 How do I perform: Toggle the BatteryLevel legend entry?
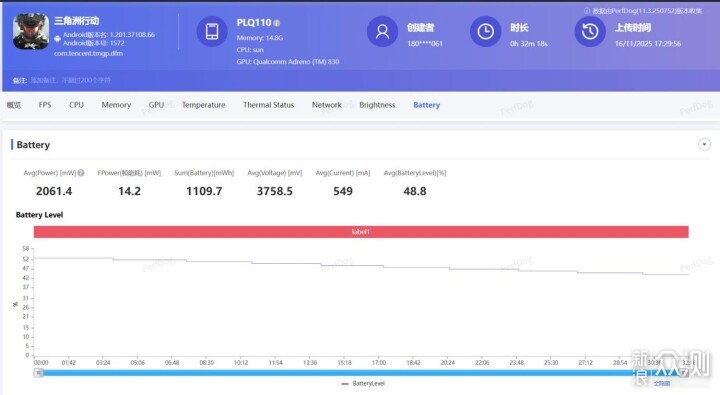point(363,384)
